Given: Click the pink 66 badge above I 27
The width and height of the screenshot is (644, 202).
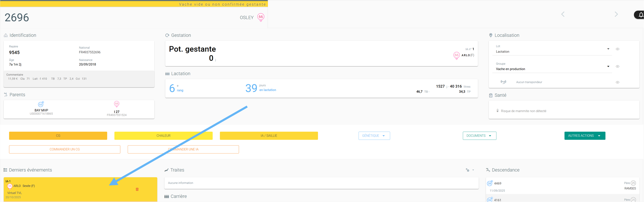Looking at the screenshot, I should click(117, 104).
